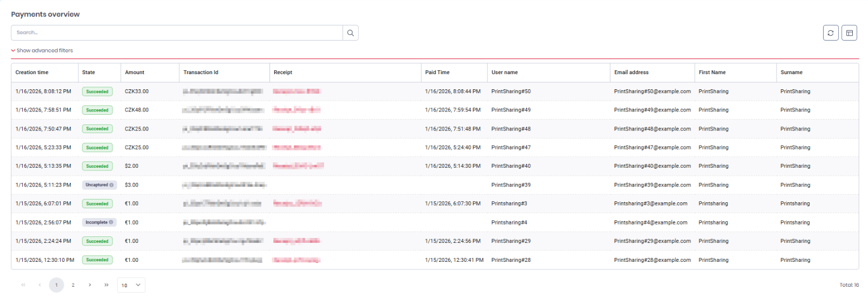Click the info icon on Incomplete badge
The image size is (868, 297).
click(111, 222)
